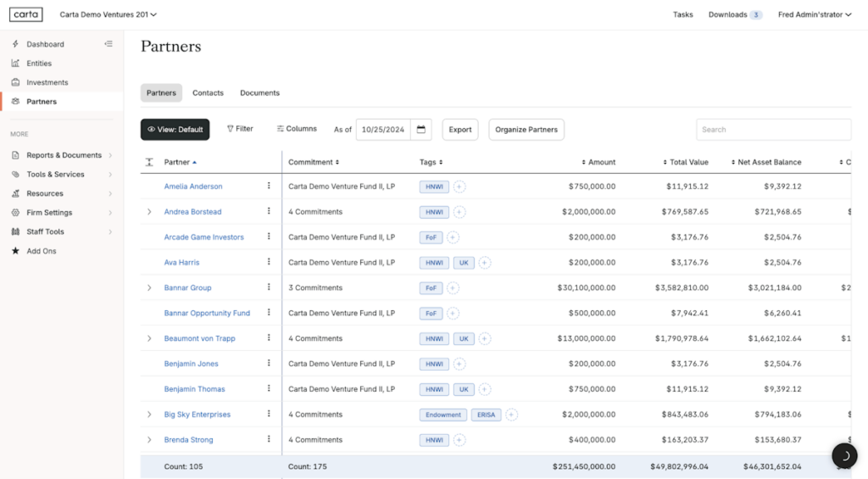
Task: Open the three-dot menu for Big Sky Enterprises
Action: point(269,414)
